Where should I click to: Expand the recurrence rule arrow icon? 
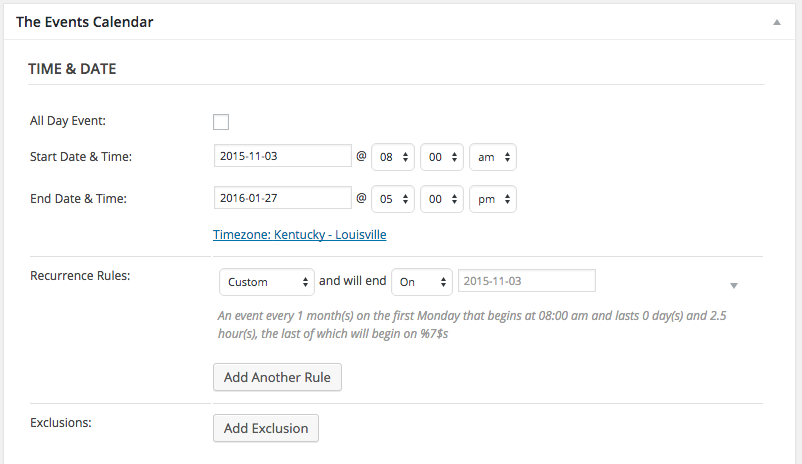click(x=734, y=286)
